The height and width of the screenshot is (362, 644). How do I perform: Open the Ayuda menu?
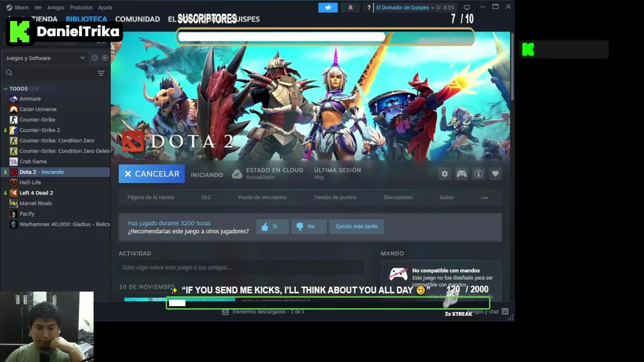(x=105, y=8)
